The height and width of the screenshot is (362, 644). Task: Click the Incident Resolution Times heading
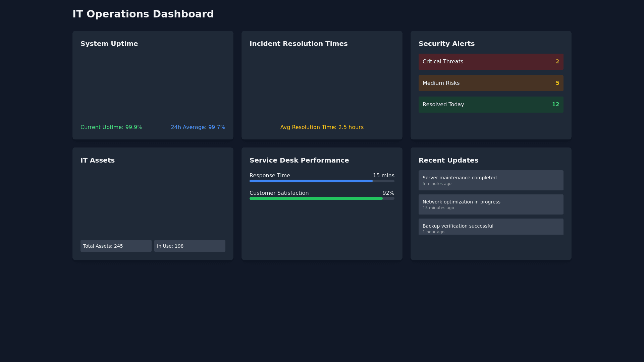click(x=298, y=44)
